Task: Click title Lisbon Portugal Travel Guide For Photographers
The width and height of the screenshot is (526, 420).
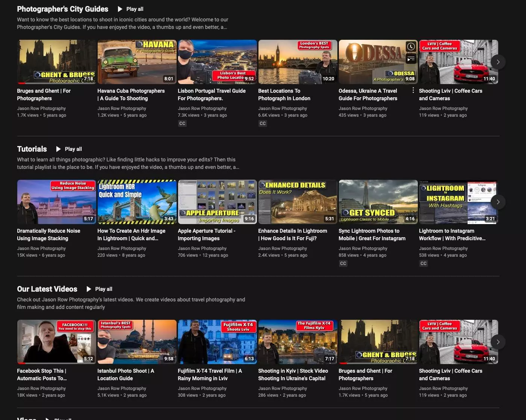Action: (212, 95)
